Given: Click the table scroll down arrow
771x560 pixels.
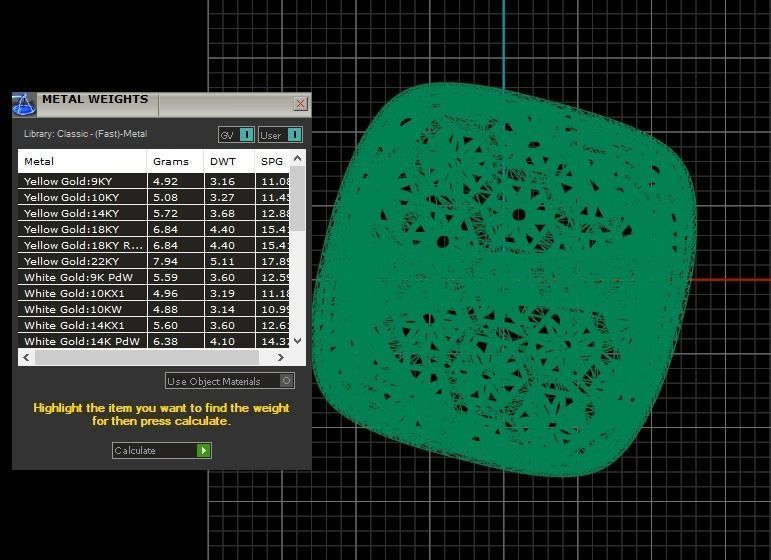Looking at the screenshot, I should click(297, 341).
